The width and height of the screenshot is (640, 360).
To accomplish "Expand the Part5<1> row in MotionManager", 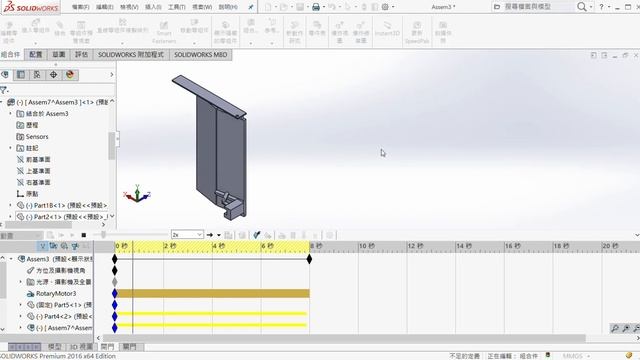I will pos(21,305).
